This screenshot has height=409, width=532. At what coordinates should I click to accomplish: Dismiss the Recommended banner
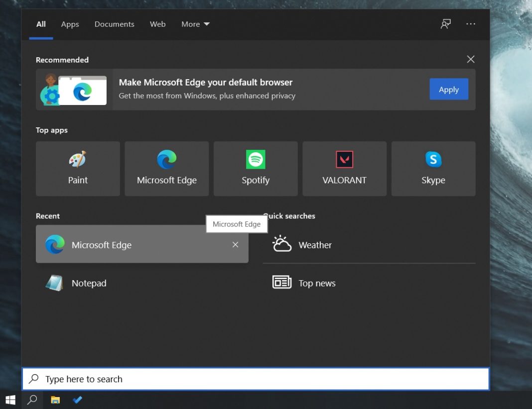coord(470,59)
